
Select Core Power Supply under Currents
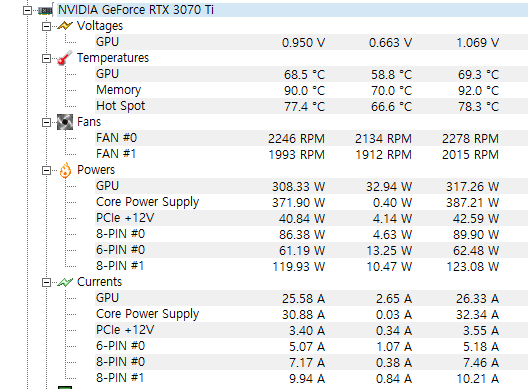pyautogui.click(x=147, y=314)
